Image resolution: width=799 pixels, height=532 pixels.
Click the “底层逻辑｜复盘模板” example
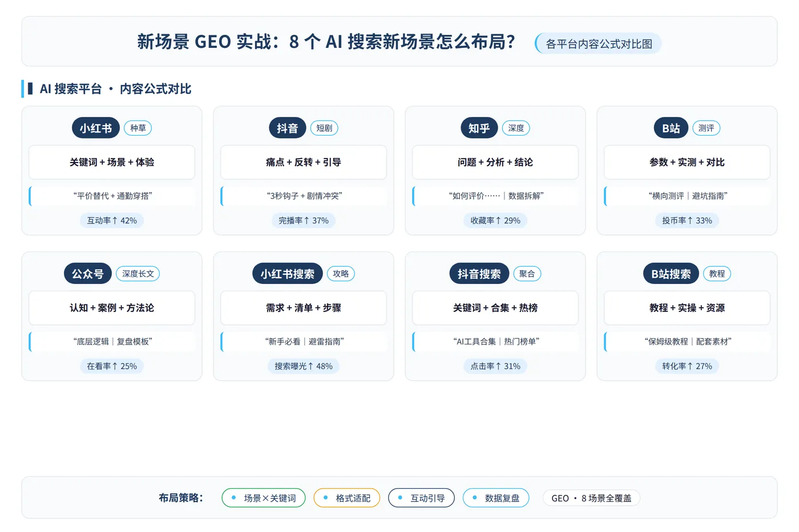[x=112, y=342]
